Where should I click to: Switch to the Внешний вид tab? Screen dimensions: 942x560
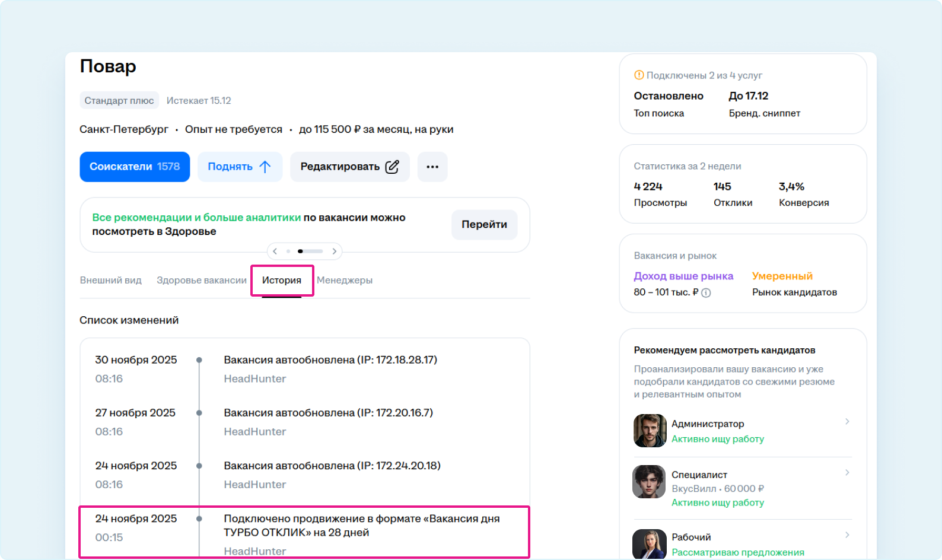[x=111, y=280]
